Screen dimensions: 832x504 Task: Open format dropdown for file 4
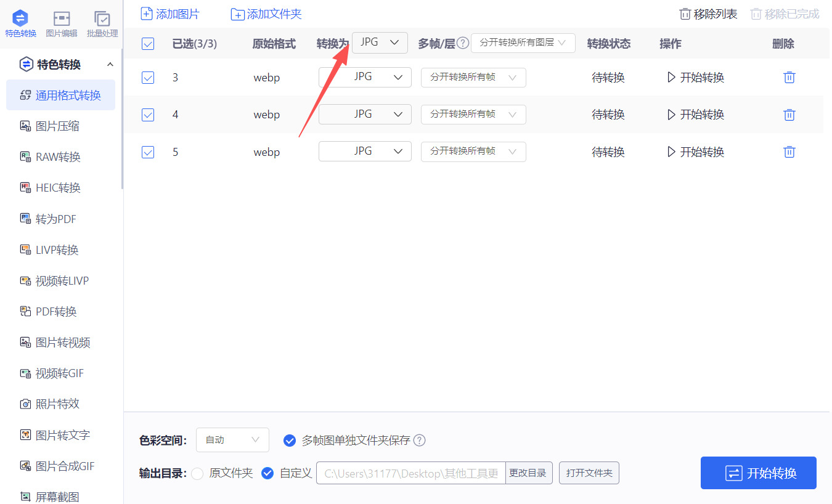[365, 114]
